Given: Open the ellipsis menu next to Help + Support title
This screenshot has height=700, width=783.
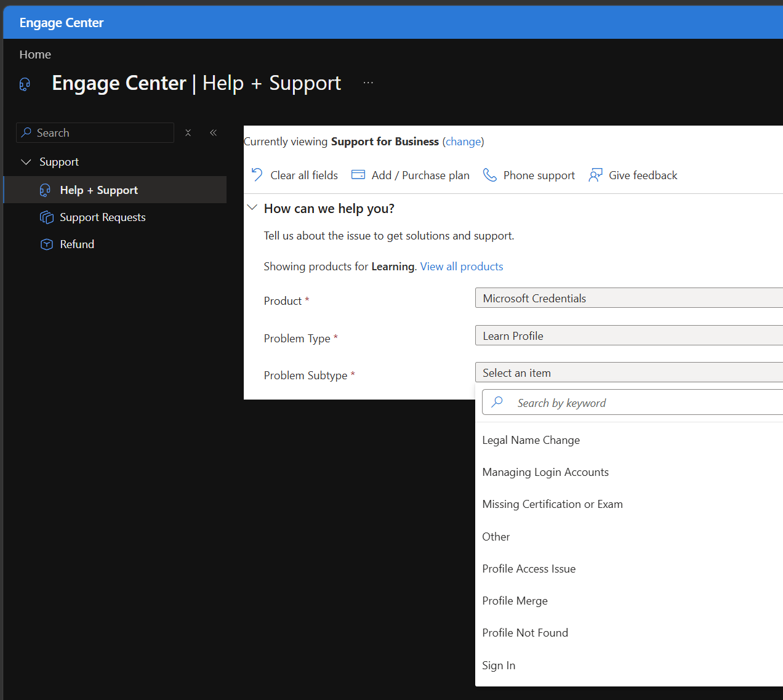Looking at the screenshot, I should click(x=368, y=82).
